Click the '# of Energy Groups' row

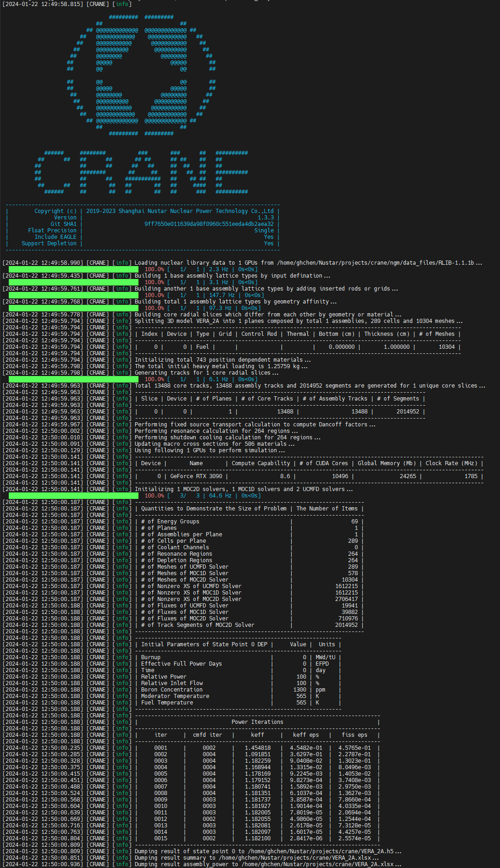250,522
